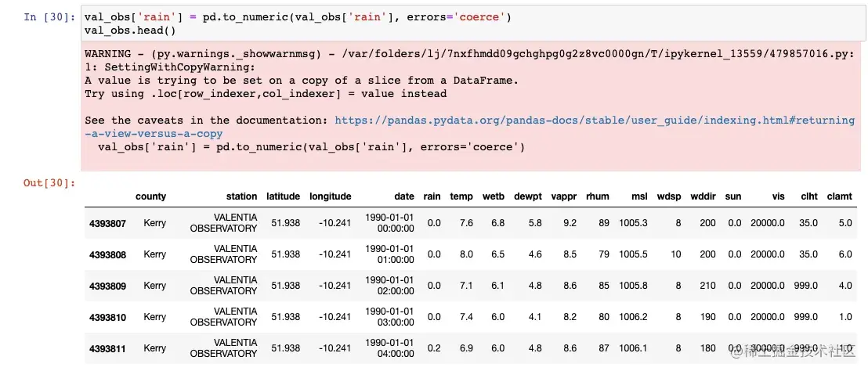The width and height of the screenshot is (868, 371).
Task: Select the 'station' column header
Action: tap(241, 196)
